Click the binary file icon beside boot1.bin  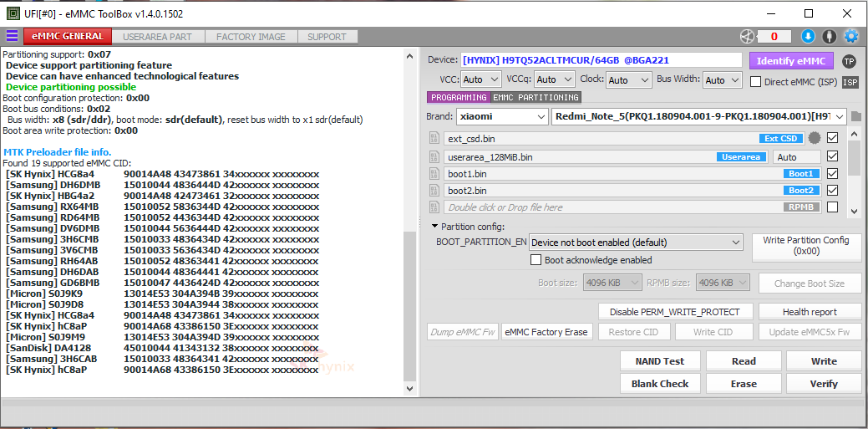pos(434,173)
